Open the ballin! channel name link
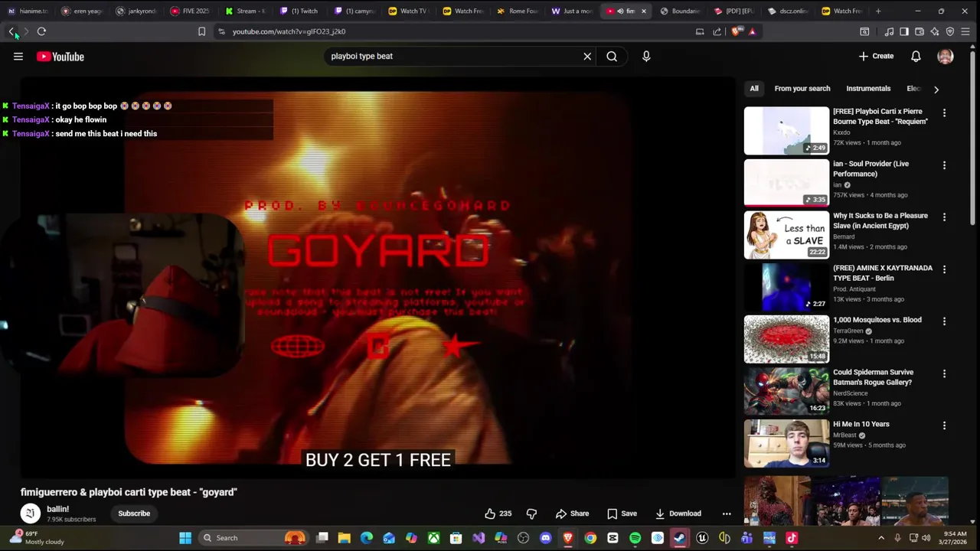Image resolution: width=980 pixels, height=551 pixels. click(x=57, y=509)
